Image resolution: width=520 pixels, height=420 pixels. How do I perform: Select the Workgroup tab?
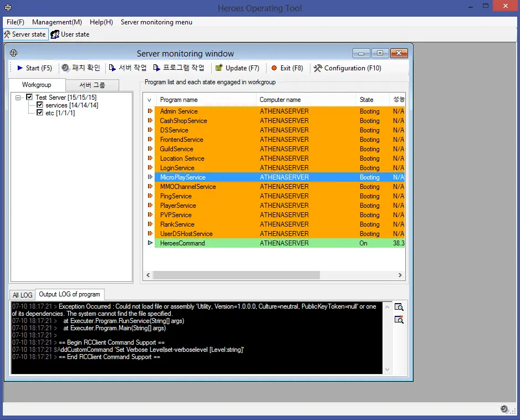click(37, 85)
